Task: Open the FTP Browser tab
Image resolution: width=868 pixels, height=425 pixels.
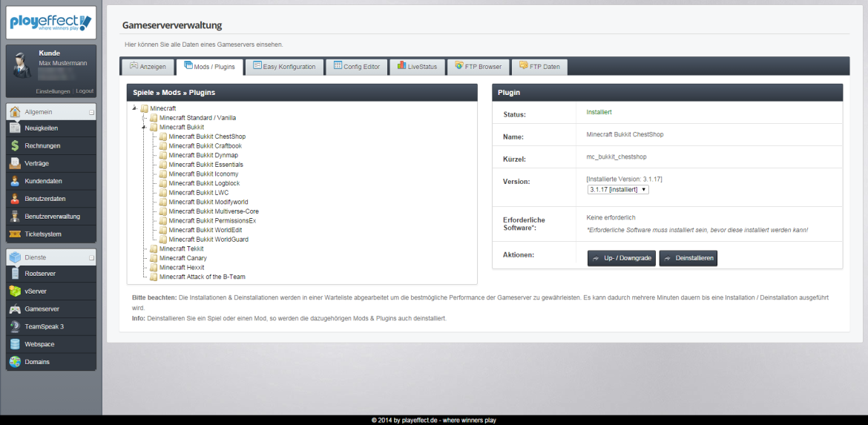Action: 478,67
